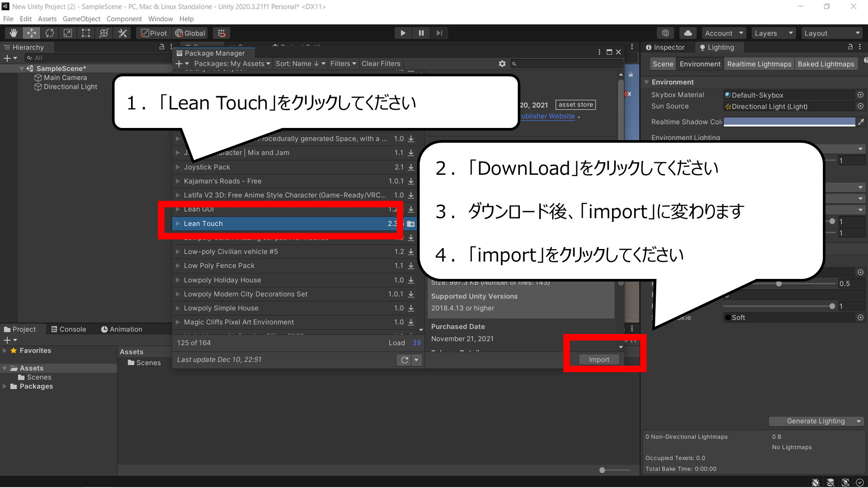The width and height of the screenshot is (868, 488).
Task: Collapse the Environment section
Action: click(x=646, y=82)
